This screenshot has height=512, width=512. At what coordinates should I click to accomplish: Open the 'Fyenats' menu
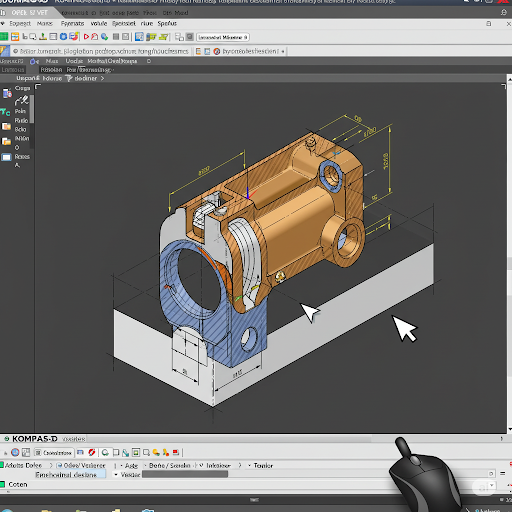tap(72, 23)
